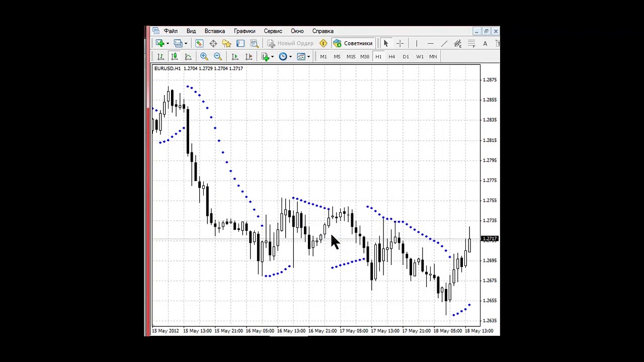Switch chart to candlesticks mode
This screenshot has height=362, width=644.
pos(174,57)
